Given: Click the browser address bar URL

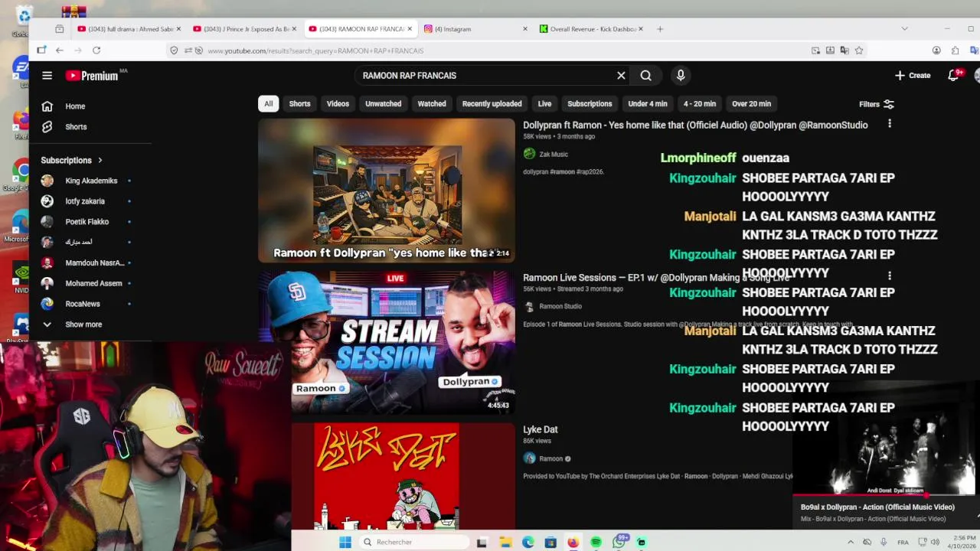Looking at the screenshot, I should pos(315,51).
